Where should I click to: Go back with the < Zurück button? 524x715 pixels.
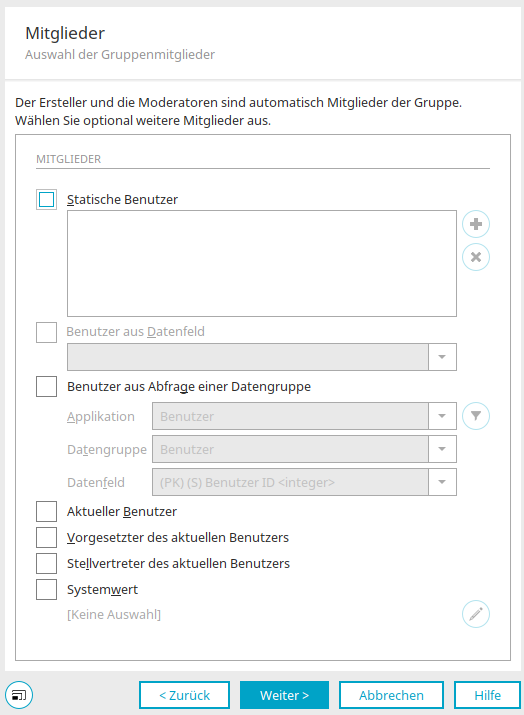184,695
